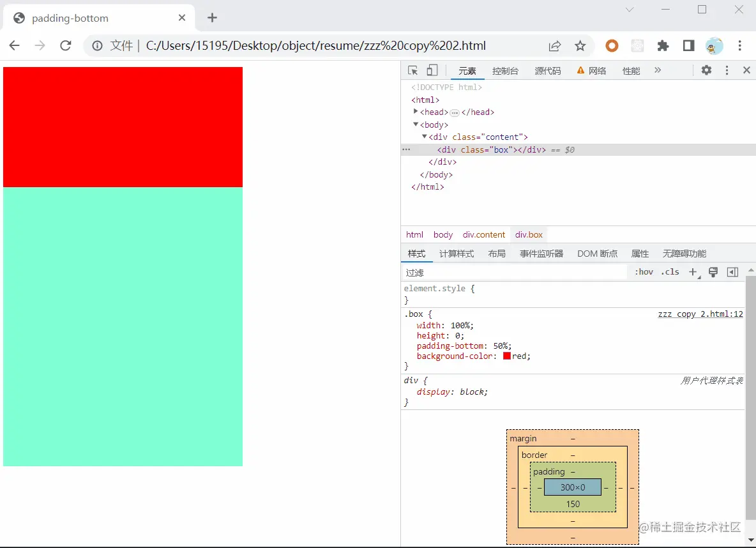Edit the padding-bottom: 50% value
The height and width of the screenshot is (548, 756).
click(x=501, y=346)
